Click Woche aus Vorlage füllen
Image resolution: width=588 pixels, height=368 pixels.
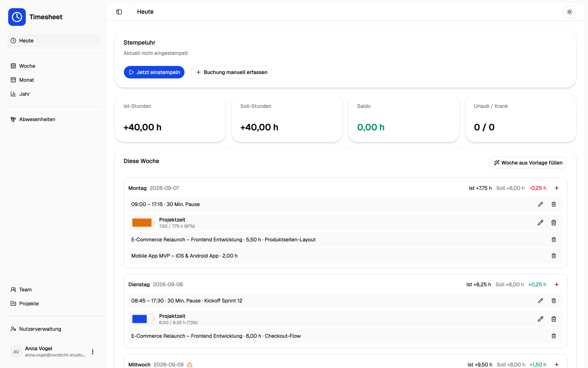click(x=528, y=163)
